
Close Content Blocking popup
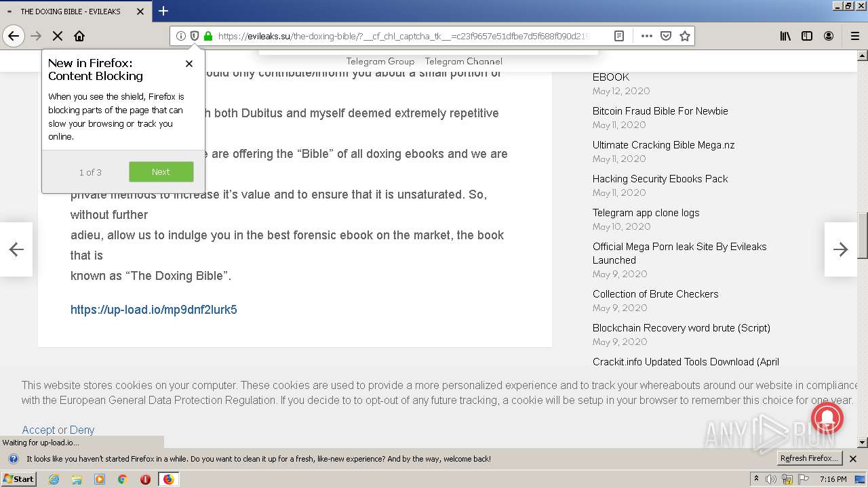point(189,64)
